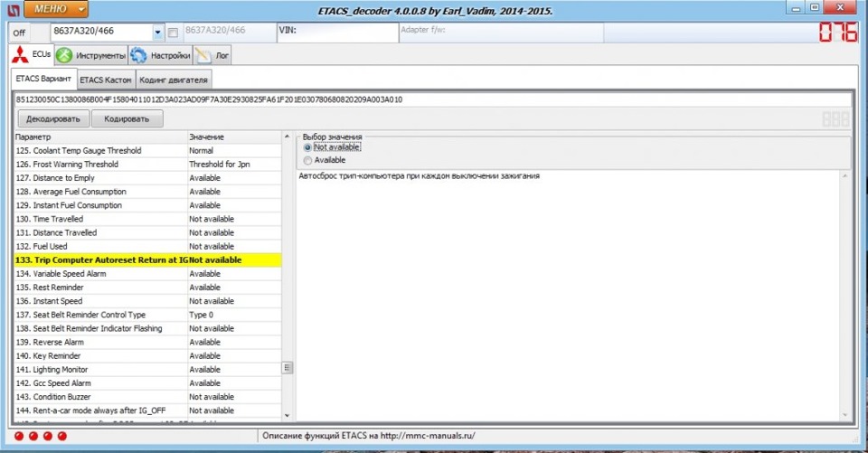
Task: Click the description pane scroll up arrow
Action: (844, 175)
